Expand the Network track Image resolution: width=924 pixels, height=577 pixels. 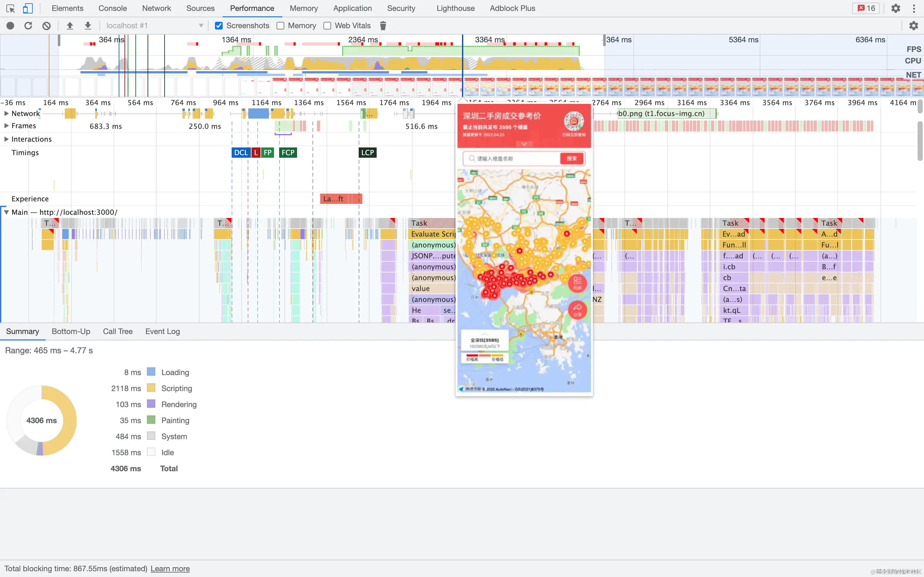point(6,113)
